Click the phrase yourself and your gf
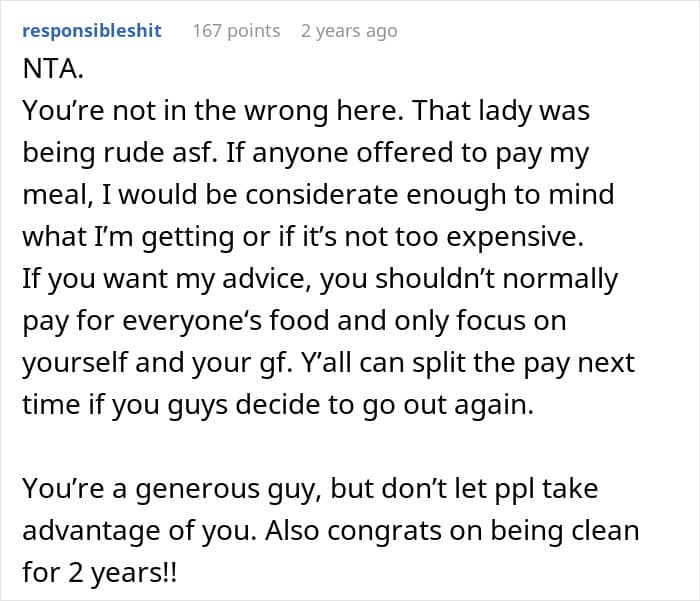The width and height of the screenshot is (700, 601). pos(158,363)
